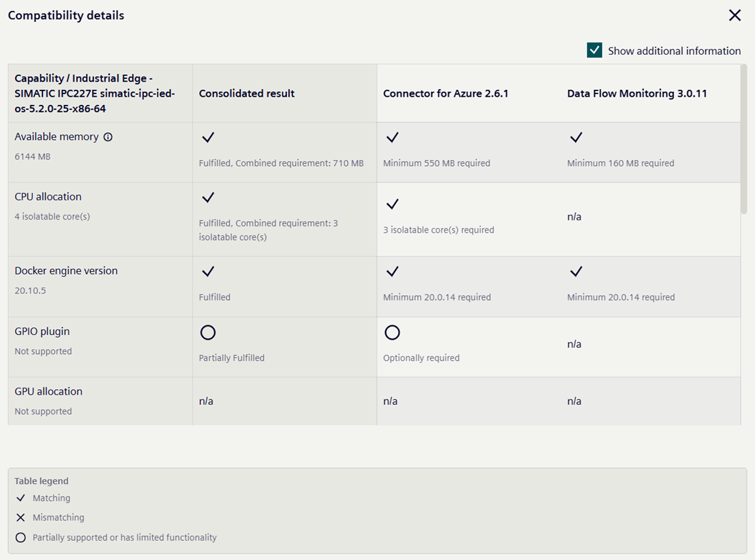This screenshot has height=560, width=755.
Task: Click 'Not supported' under GPIO plugin
Action: tap(43, 351)
